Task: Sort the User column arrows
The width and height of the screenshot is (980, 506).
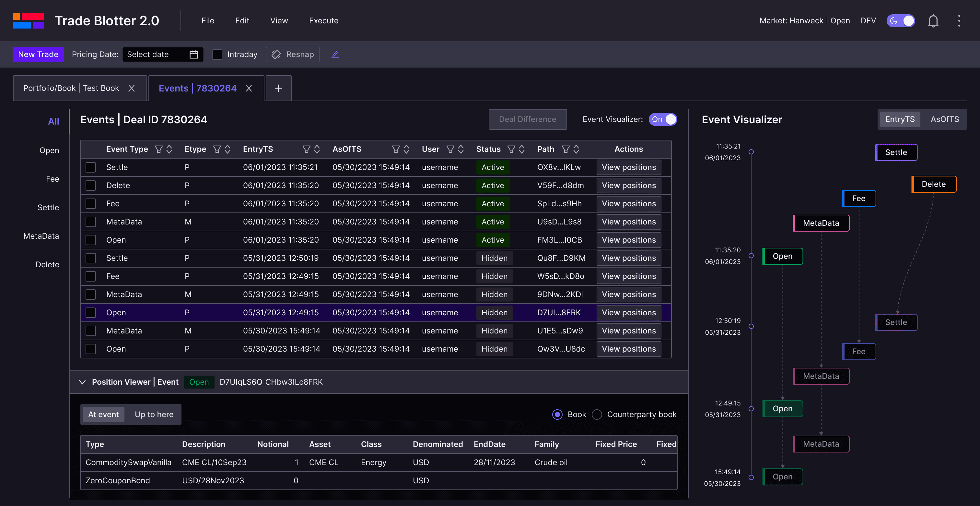Action: (460, 149)
